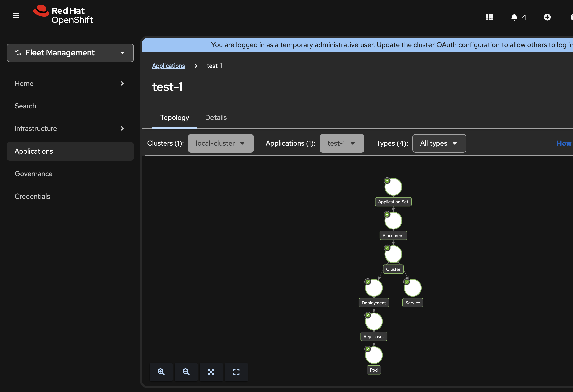This screenshot has width=573, height=392.
Task: Click the plus import icon in header
Action: click(x=547, y=17)
